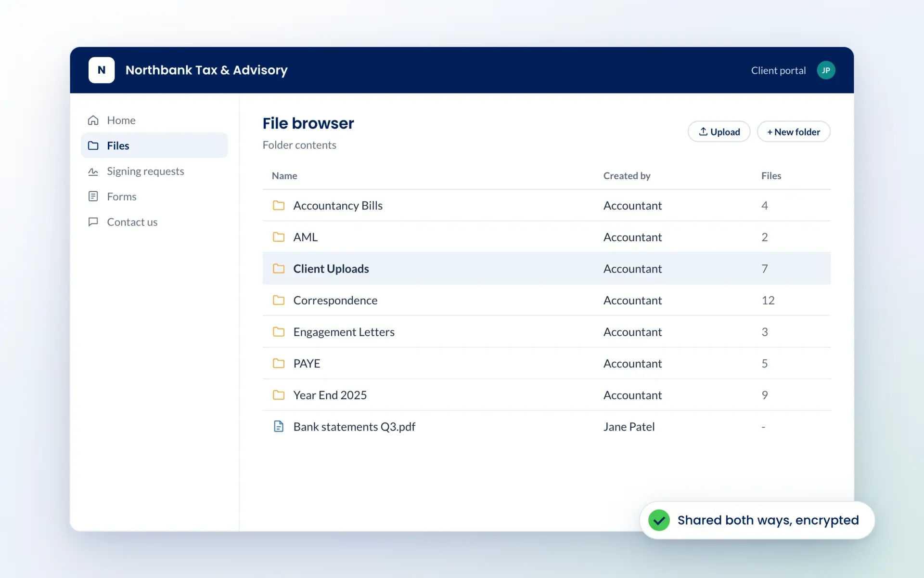This screenshot has width=924, height=578.
Task: Click the Folder contents subtitle
Action: (299, 145)
